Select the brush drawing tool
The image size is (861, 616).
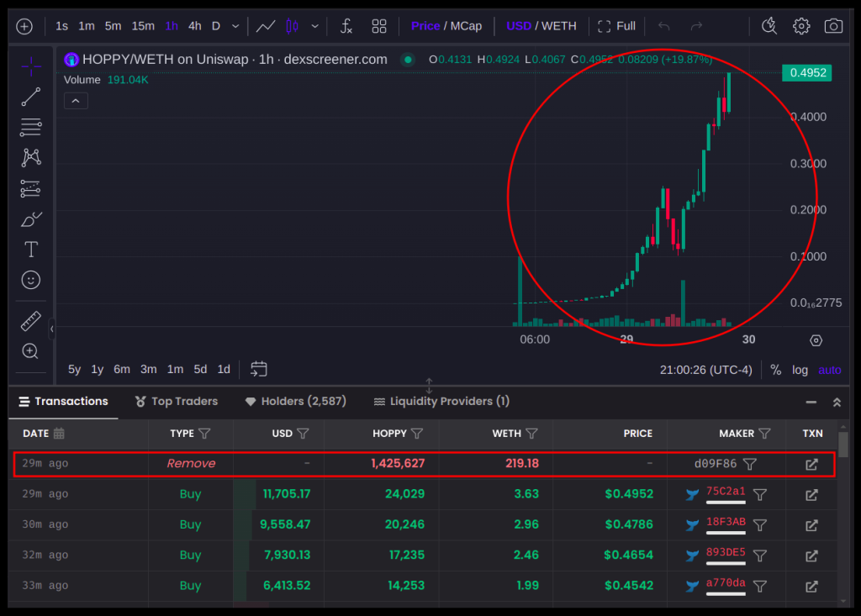click(x=30, y=218)
